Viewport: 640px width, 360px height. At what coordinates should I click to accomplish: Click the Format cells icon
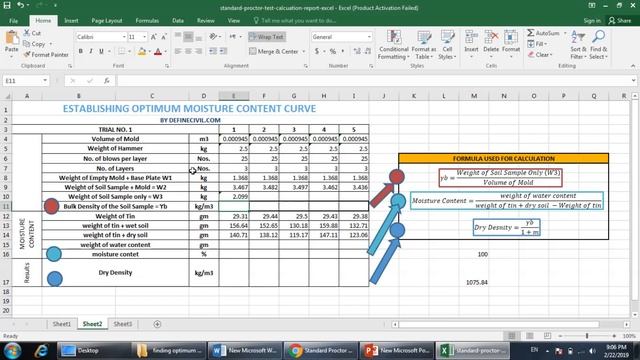(x=511, y=38)
